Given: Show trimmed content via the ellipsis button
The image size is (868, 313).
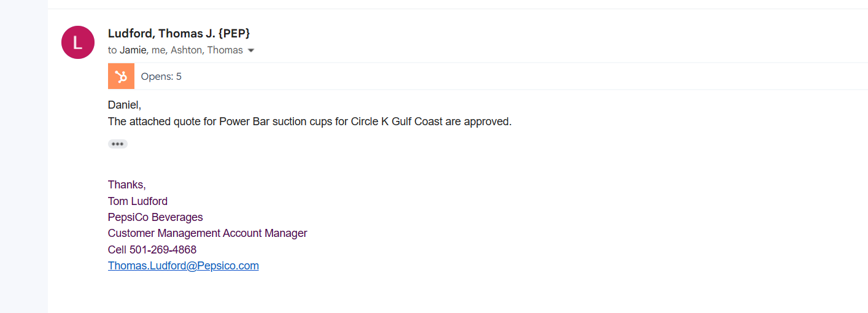Looking at the screenshot, I should 118,144.
